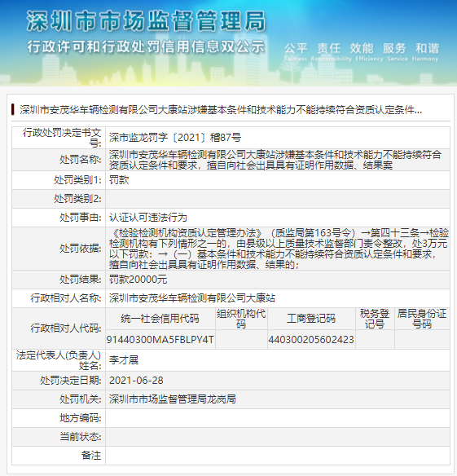Click the 行政相对人名称 company name value
The width and height of the screenshot is (457, 476).
[x=192, y=298]
